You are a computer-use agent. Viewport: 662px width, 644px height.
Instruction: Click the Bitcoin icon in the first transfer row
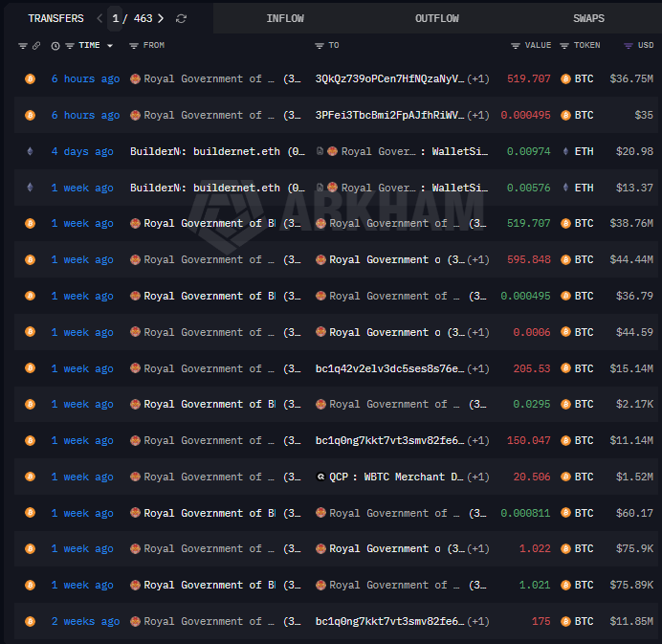point(30,79)
